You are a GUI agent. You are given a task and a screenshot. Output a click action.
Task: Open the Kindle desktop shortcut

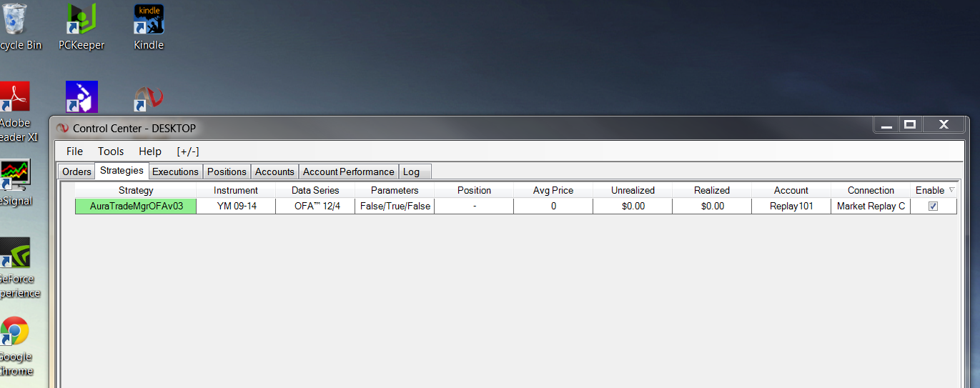(x=149, y=27)
